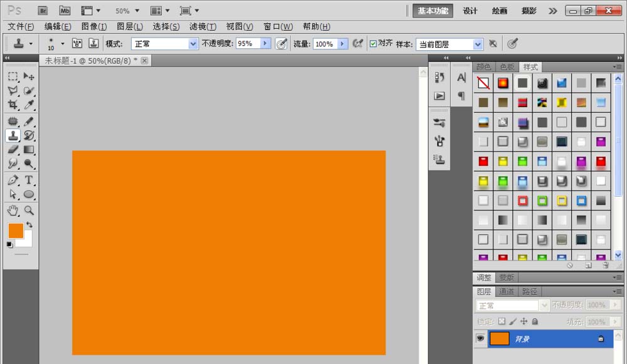Viewport: 627px width, 364px height.
Task: Select the Zoom magnifier tool
Action: [x=29, y=211]
